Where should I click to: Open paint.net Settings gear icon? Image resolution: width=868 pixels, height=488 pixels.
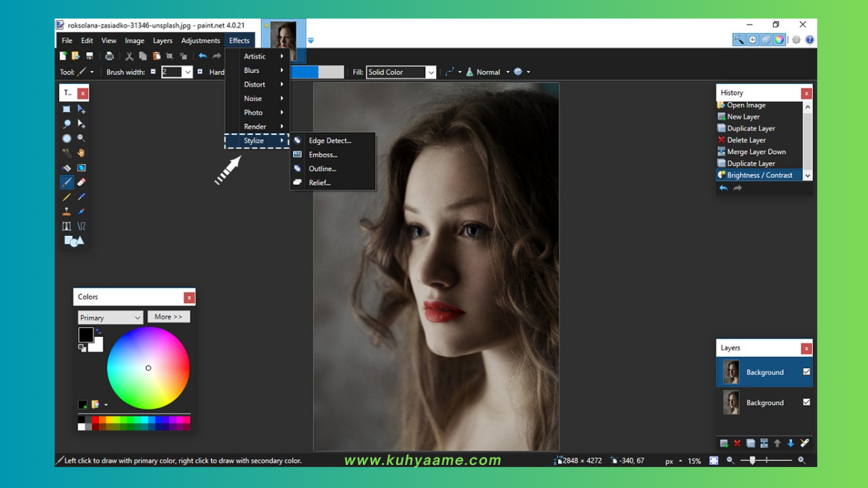click(796, 40)
